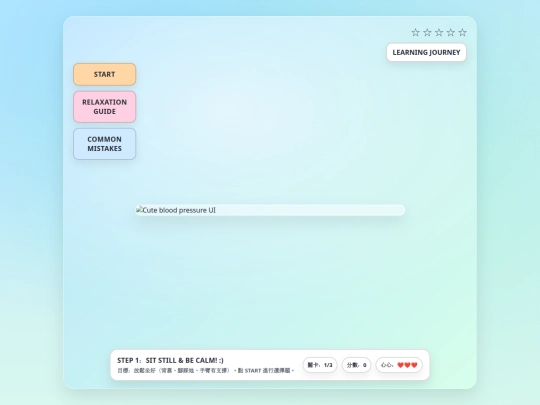Open the Relaxation Guide

click(x=105, y=107)
